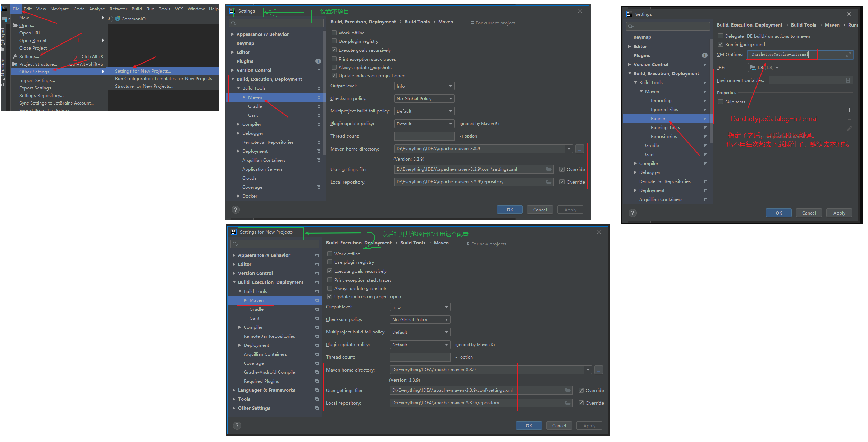Click Plugins update badge in Runner dialog
The width and height of the screenshot is (868, 442).
[705, 55]
